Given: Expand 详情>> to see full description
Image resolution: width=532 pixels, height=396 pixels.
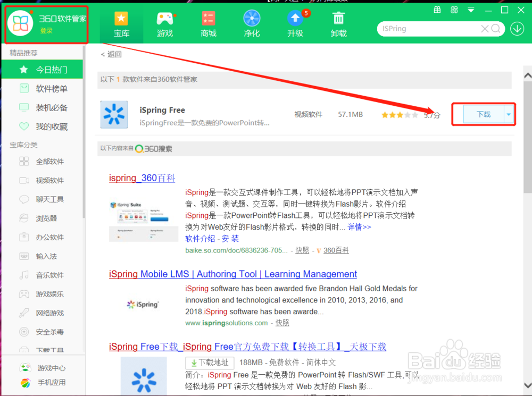Looking at the screenshot, I should tap(360, 227).
